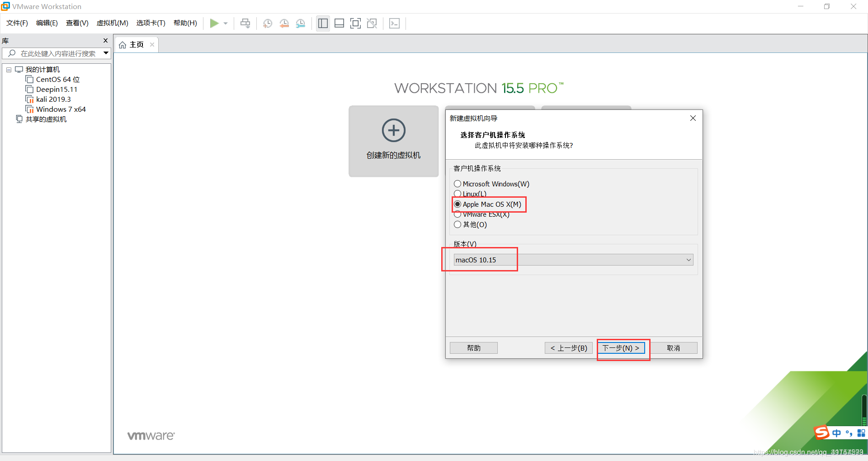Screen dimensions: 868x461
Task: Open the power options dropdown arrow
Action: coord(226,24)
